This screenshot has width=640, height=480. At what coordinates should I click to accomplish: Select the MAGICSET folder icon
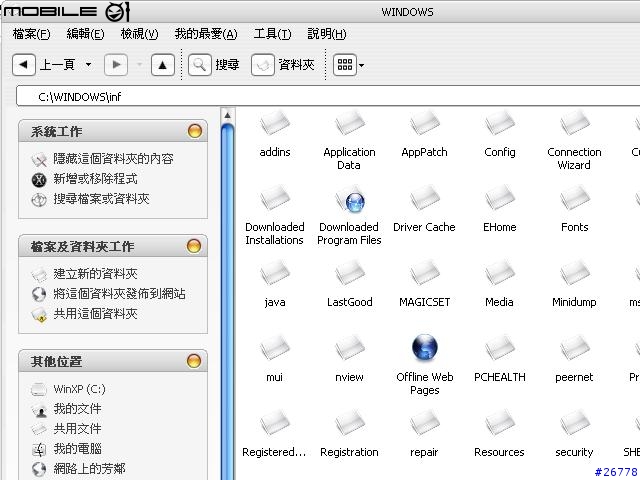coord(424,273)
